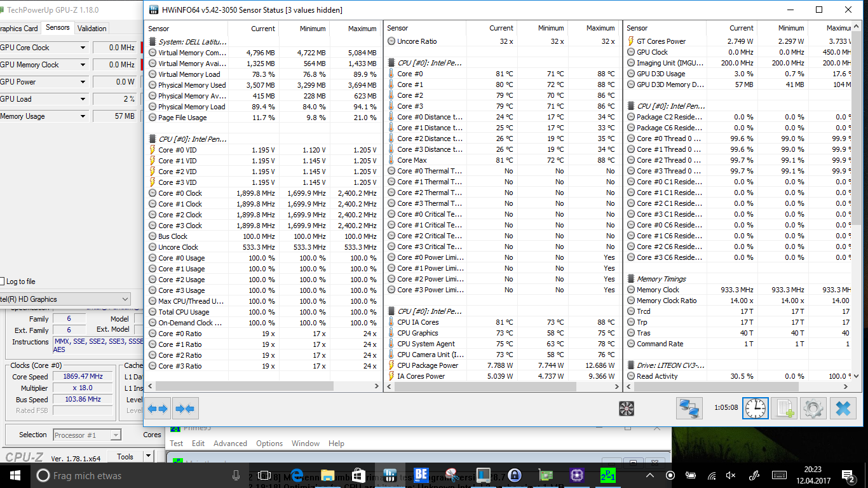Launch Microsoft Edge from the taskbar
The image size is (868, 488).
(x=297, y=475)
